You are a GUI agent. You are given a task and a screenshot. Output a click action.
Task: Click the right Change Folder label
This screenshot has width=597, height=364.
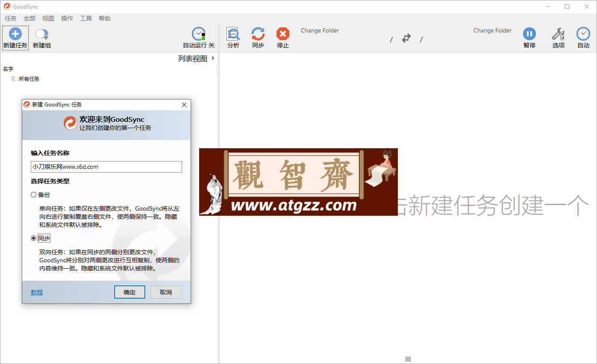click(x=492, y=30)
